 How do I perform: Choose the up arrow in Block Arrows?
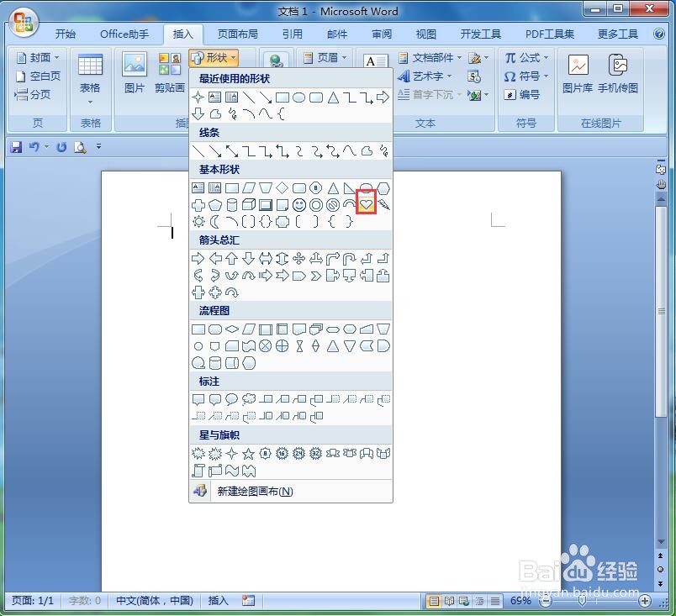(231, 259)
